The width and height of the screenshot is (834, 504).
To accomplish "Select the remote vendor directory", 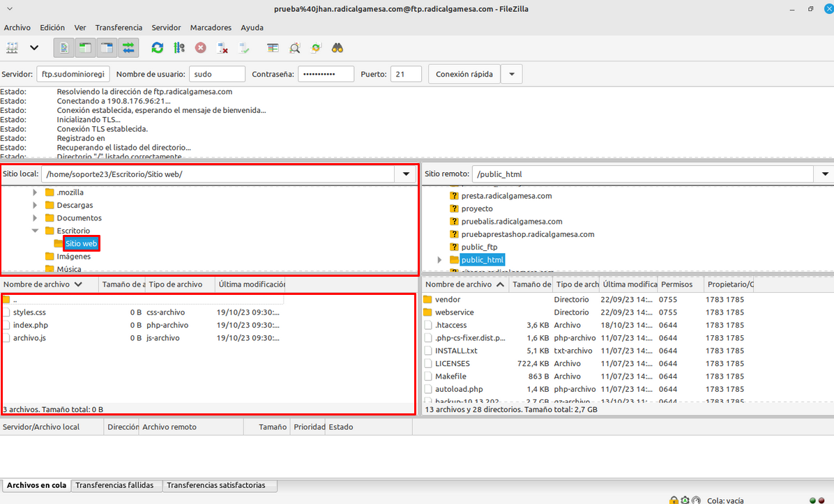I will [447, 299].
